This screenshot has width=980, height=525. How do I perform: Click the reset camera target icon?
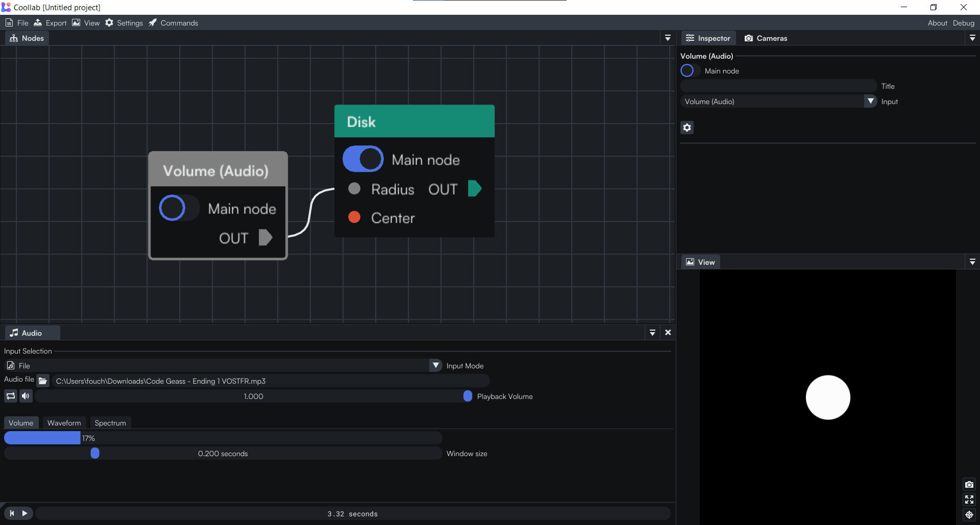pos(969,515)
